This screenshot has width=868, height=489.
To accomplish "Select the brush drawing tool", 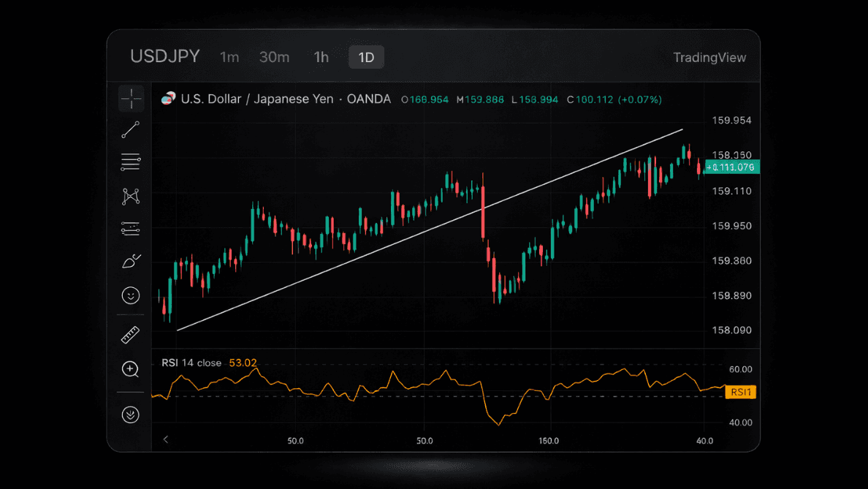I will (131, 261).
